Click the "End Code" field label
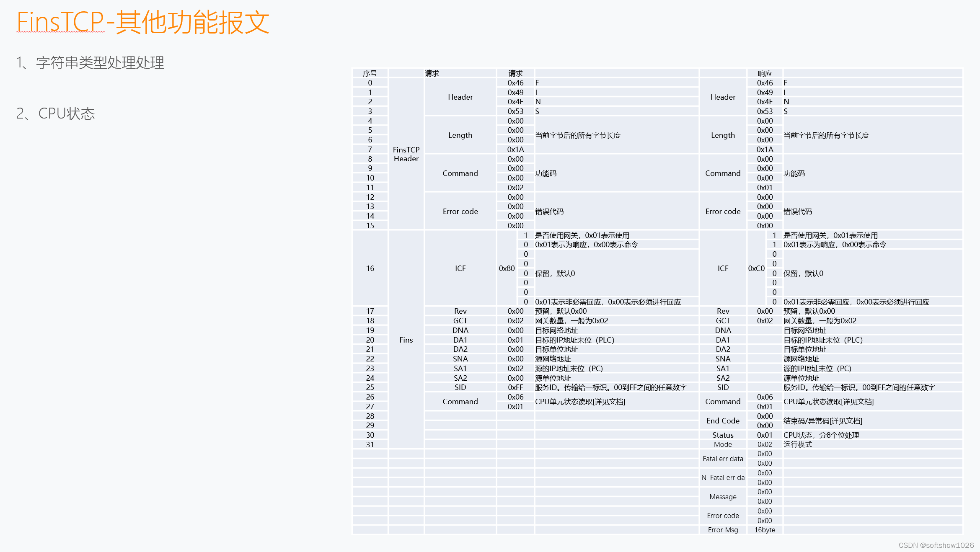980x552 pixels. coord(723,421)
